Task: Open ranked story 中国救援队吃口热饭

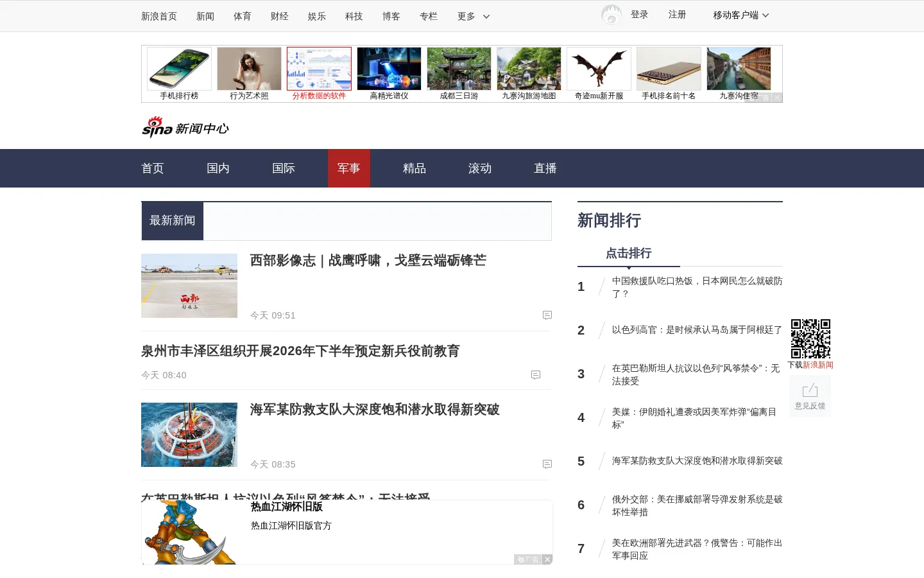Action: (x=697, y=287)
